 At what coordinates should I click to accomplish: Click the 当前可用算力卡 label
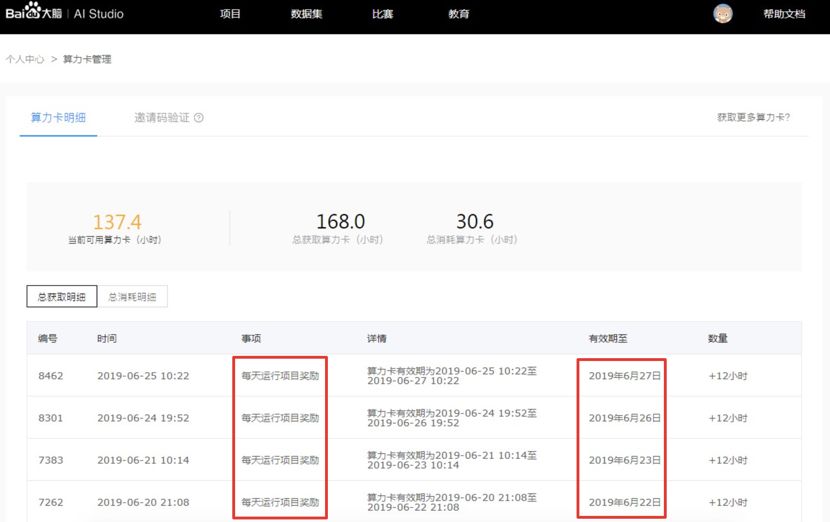[x=115, y=240]
